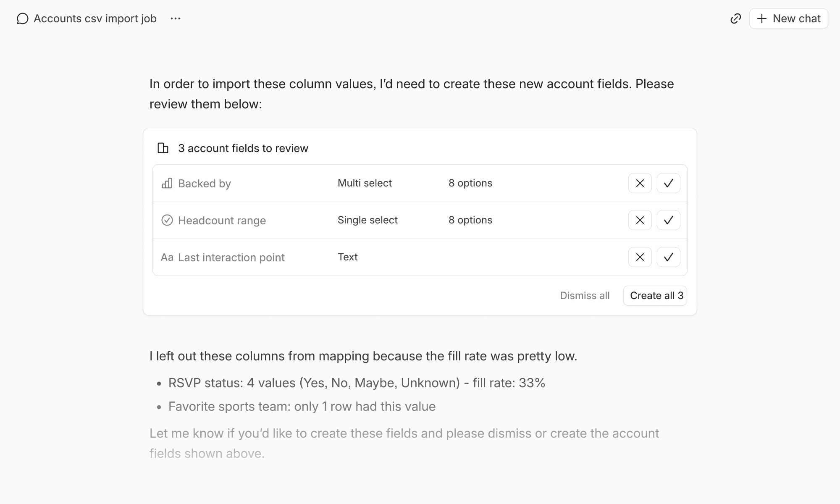Click the Backed by bar chart icon
Image resolution: width=840 pixels, height=504 pixels.
point(167,184)
